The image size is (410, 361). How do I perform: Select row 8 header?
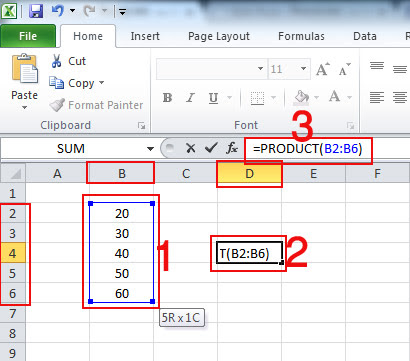pos(13,333)
